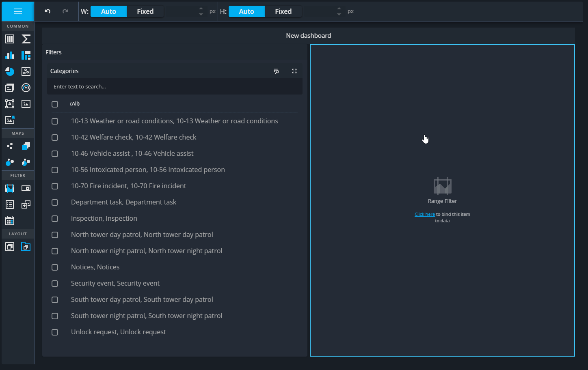Enable the Security event checkbox
This screenshot has height=370, width=588.
tap(55, 284)
